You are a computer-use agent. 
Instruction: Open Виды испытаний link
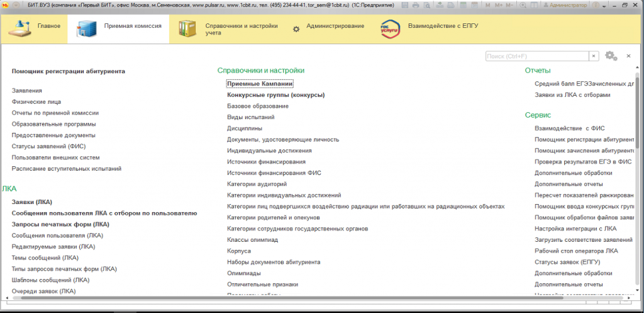point(250,117)
